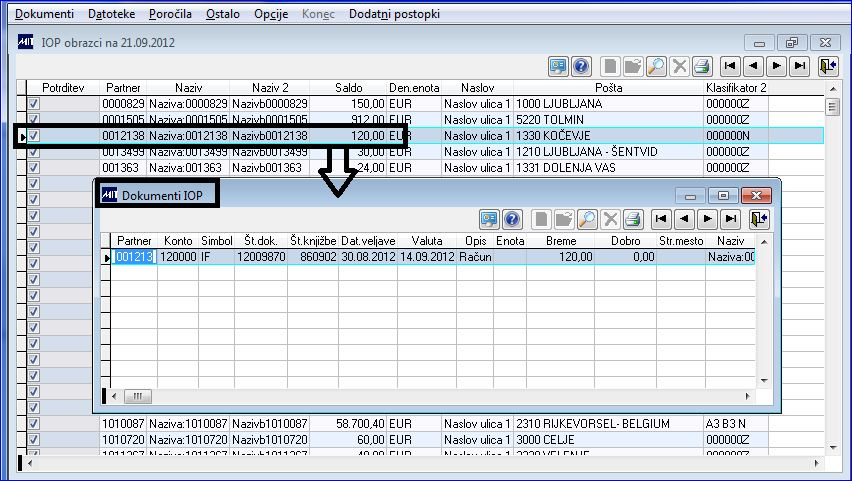Click the Potrditev column header

pyautogui.click(x=63, y=88)
